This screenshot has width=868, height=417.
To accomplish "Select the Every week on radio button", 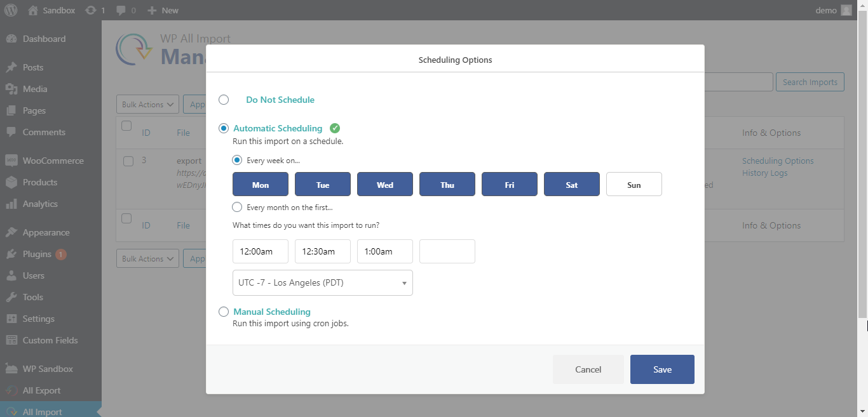I will (237, 160).
